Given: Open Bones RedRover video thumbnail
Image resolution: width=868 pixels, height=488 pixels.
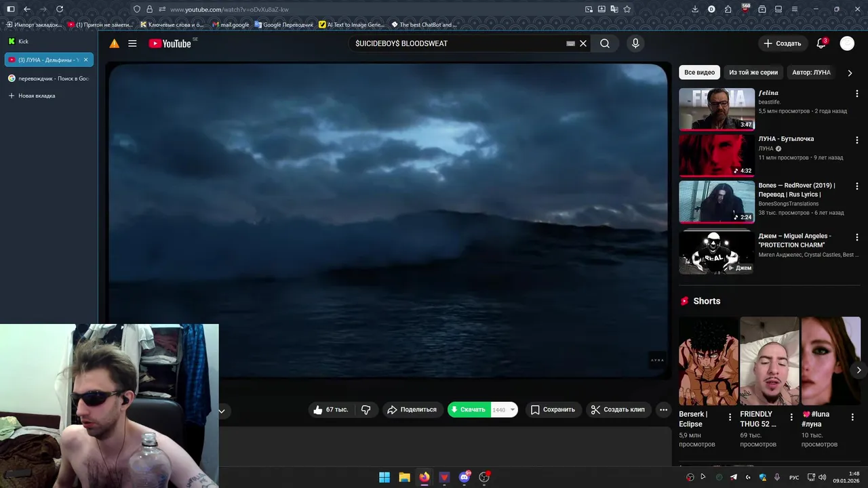Looking at the screenshot, I should (x=717, y=201).
